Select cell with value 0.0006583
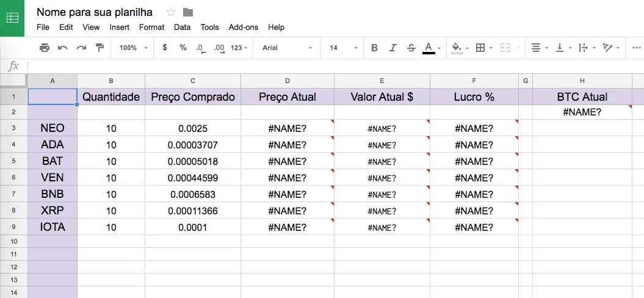Image resolution: width=644 pixels, height=298 pixels. coord(193,194)
